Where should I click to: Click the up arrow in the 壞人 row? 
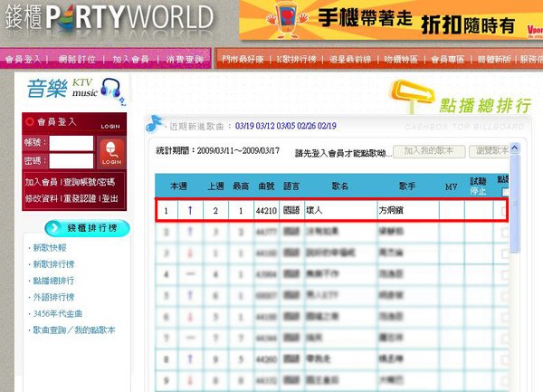click(x=190, y=210)
